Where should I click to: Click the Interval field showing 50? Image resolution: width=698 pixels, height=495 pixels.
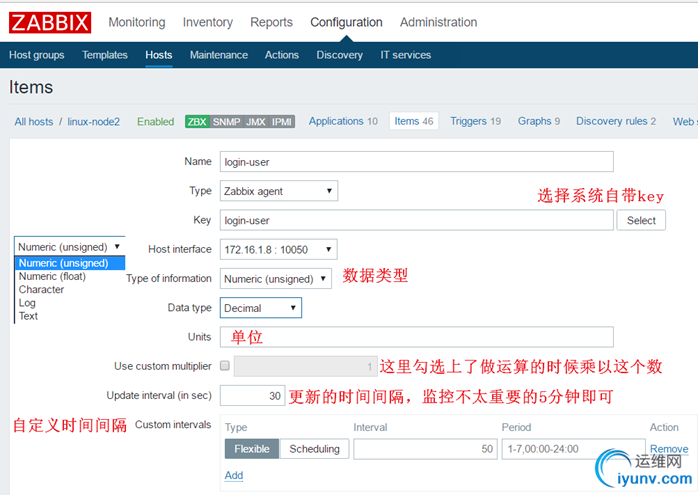pos(425,449)
